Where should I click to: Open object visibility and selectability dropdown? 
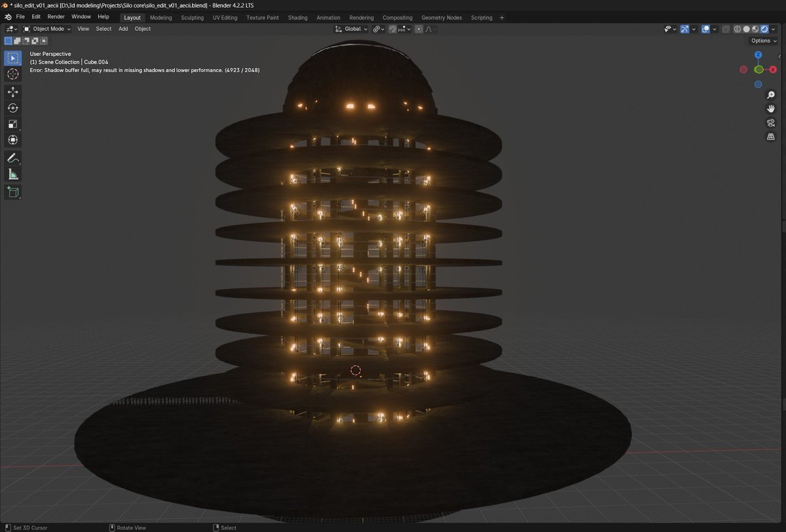669,29
